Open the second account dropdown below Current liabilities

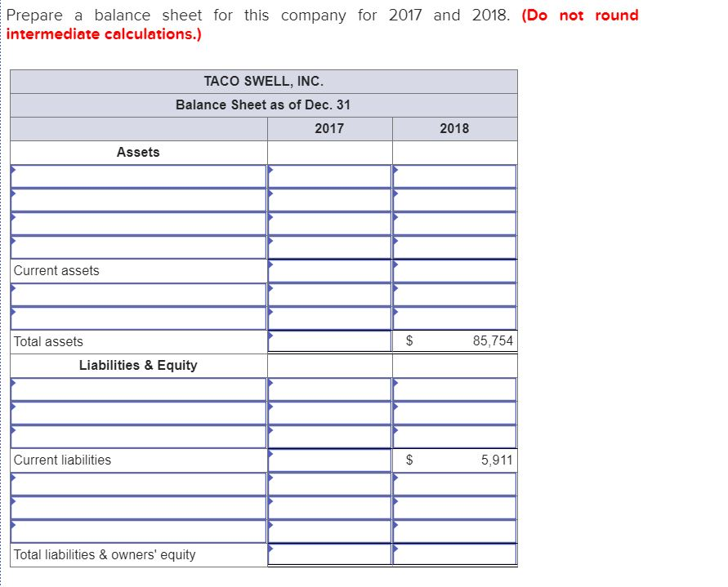pyautogui.click(x=138, y=508)
